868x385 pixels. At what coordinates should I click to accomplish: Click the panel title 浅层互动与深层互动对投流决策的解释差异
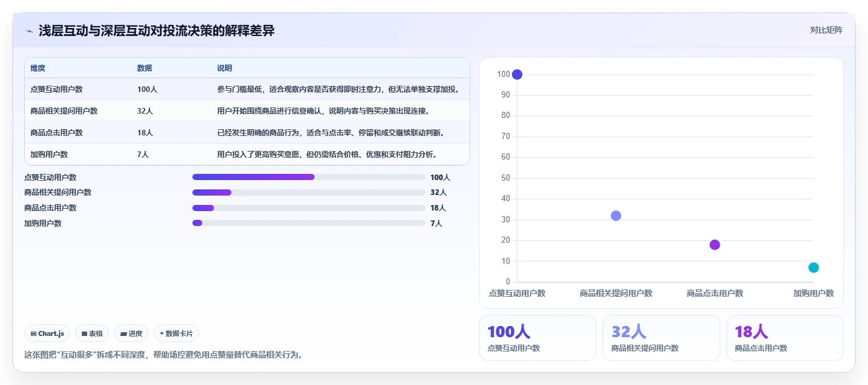point(156,31)
